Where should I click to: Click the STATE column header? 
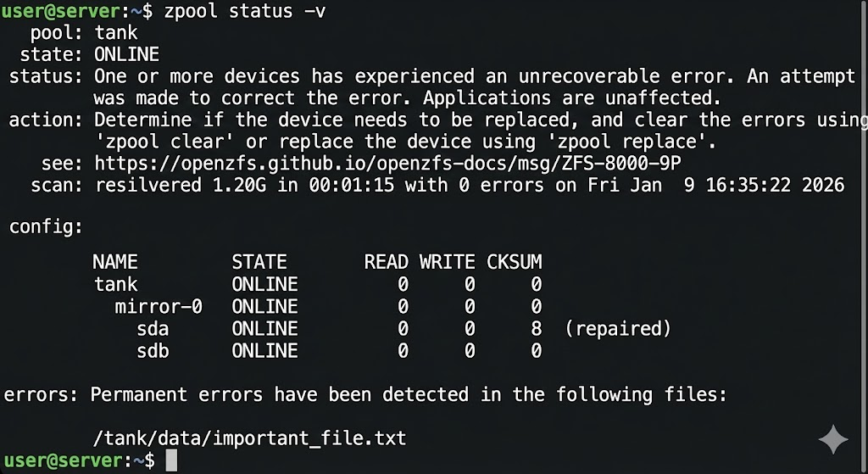click(x=259, y=262)
